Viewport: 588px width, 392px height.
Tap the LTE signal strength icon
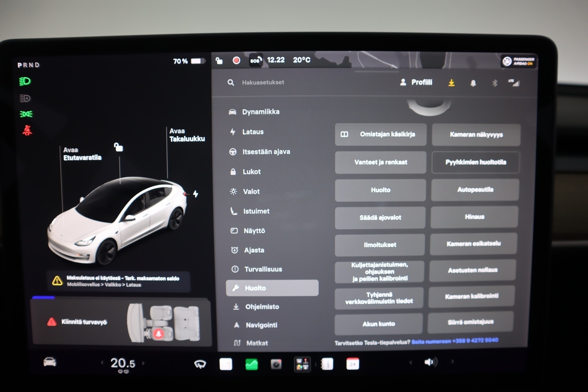tap(514, 83)
